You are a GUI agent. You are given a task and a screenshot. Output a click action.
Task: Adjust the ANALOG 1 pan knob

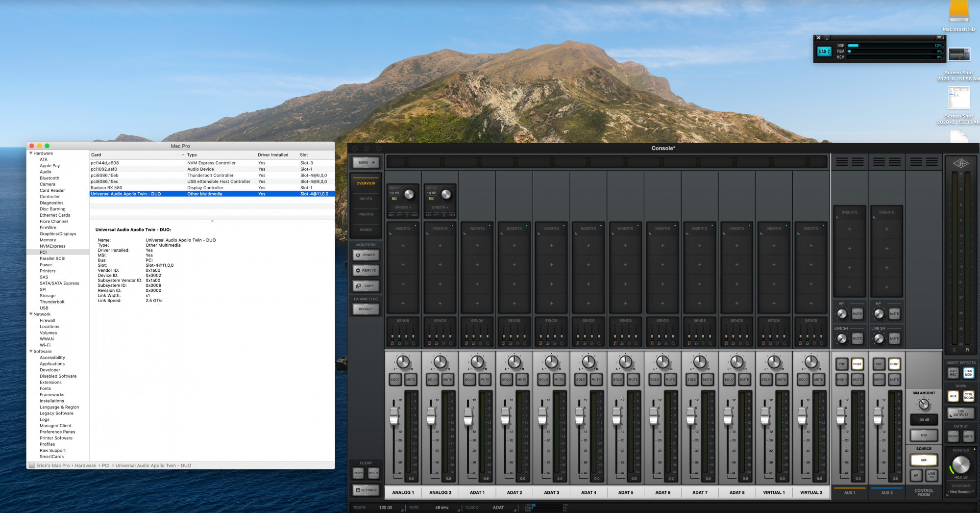(x=403, y=362)
